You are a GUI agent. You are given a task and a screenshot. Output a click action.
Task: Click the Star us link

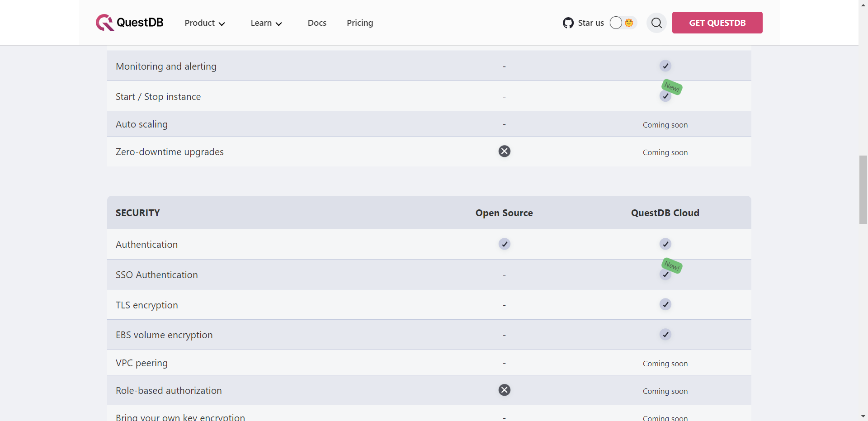[590, 23]
